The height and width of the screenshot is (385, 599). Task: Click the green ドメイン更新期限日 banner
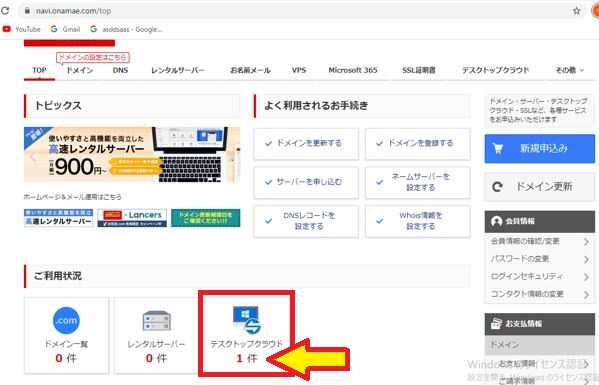[206, 218]
